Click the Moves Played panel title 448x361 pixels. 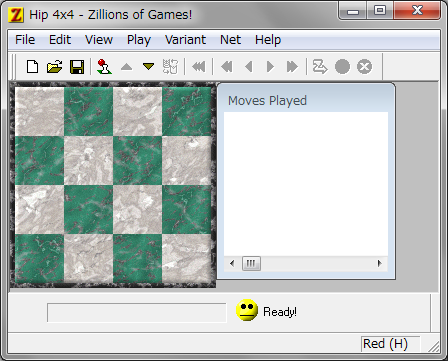click(x=267, y=101)
